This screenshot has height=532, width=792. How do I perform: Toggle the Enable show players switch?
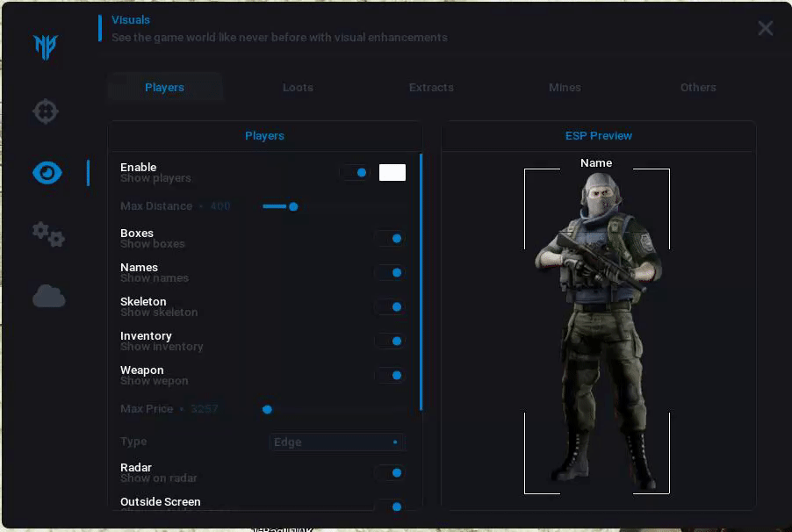coord(355,173)
